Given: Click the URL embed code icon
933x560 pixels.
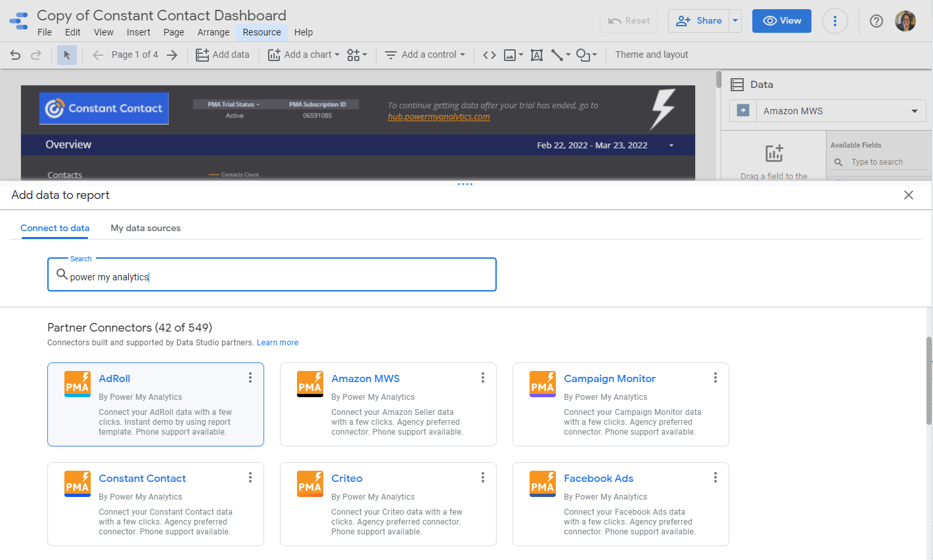Looking at the screenshot, I should click(489, 55).
